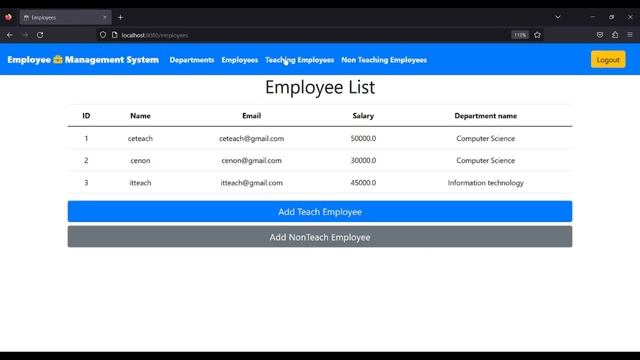Viewport: 640px width, 360px height.
Task: Open the Pocket save icon
Action: (x=600, y=35)
